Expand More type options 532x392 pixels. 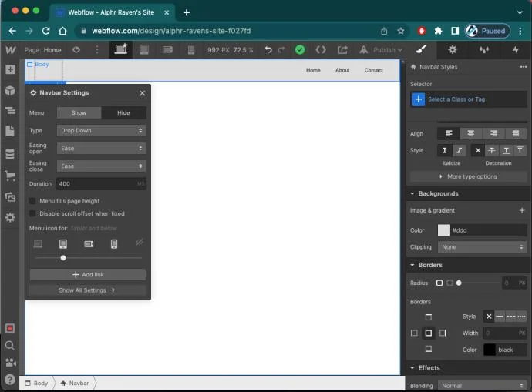(x=469, y=176)
